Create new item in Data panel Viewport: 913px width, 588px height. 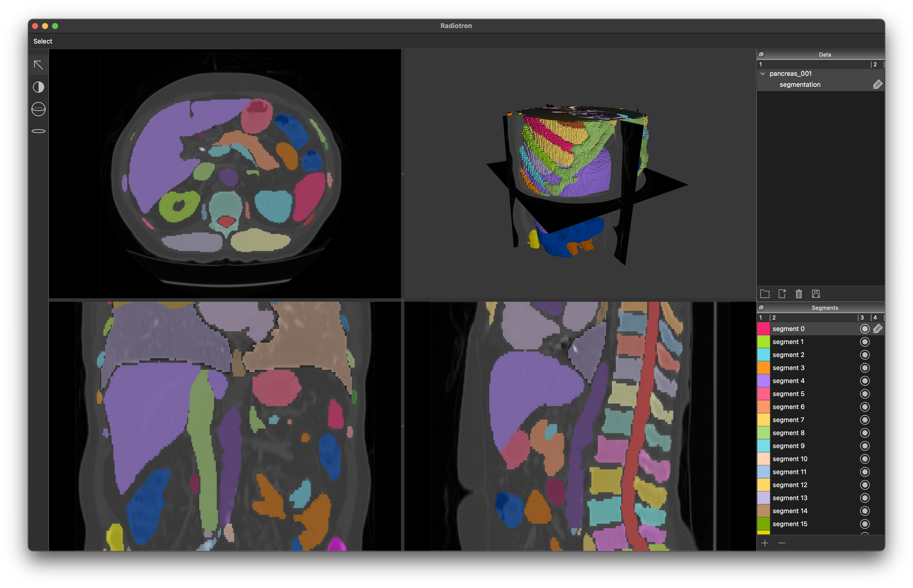782,293
